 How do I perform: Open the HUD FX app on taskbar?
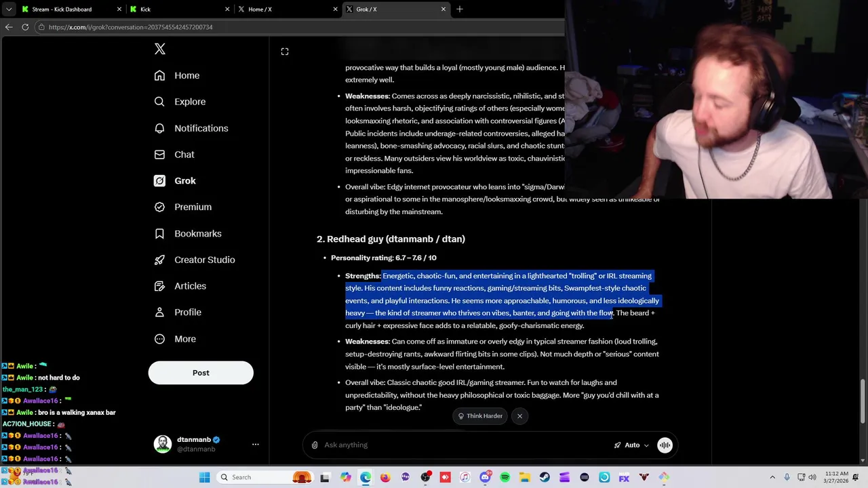click(624, 477)
